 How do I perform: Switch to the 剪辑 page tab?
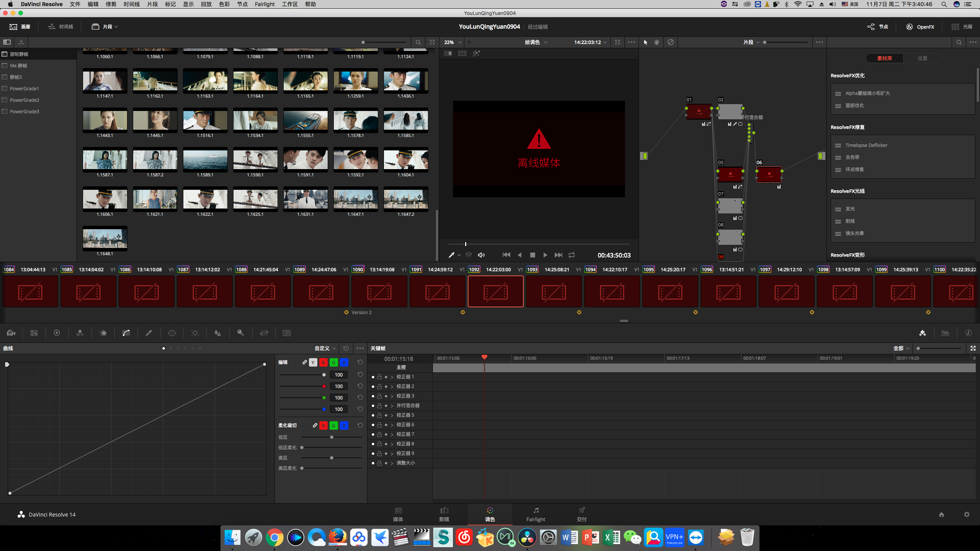click(444, 514)
